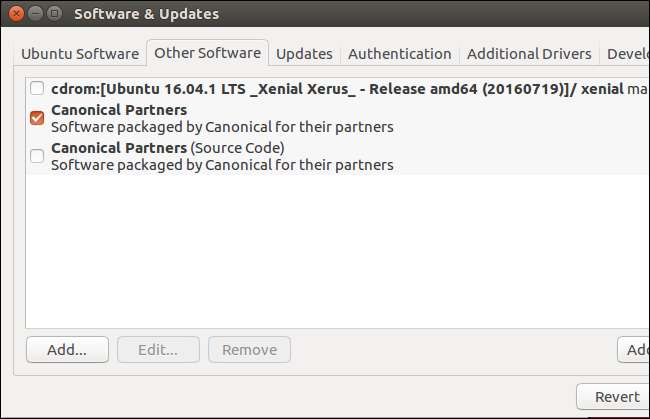Switch to the Ubuntu Software tab
Image resolution: width=650 pixels, height=419 pixels.
click(x=82, y=54)
